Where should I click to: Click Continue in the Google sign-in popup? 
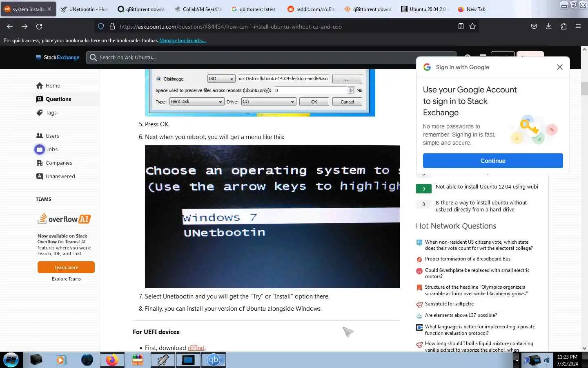pyautogui.click(x=493, y=161)
